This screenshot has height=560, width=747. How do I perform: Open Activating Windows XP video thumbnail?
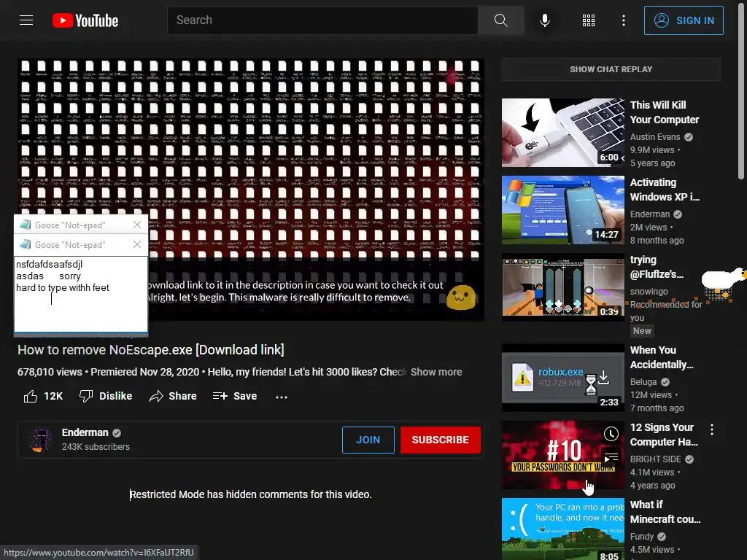tap(563, 210)
